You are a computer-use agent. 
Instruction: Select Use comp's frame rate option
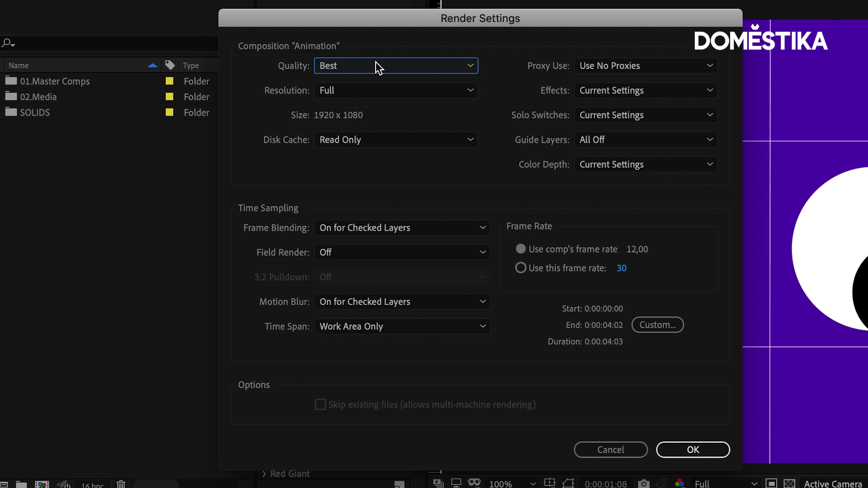(x=521, y=249)
